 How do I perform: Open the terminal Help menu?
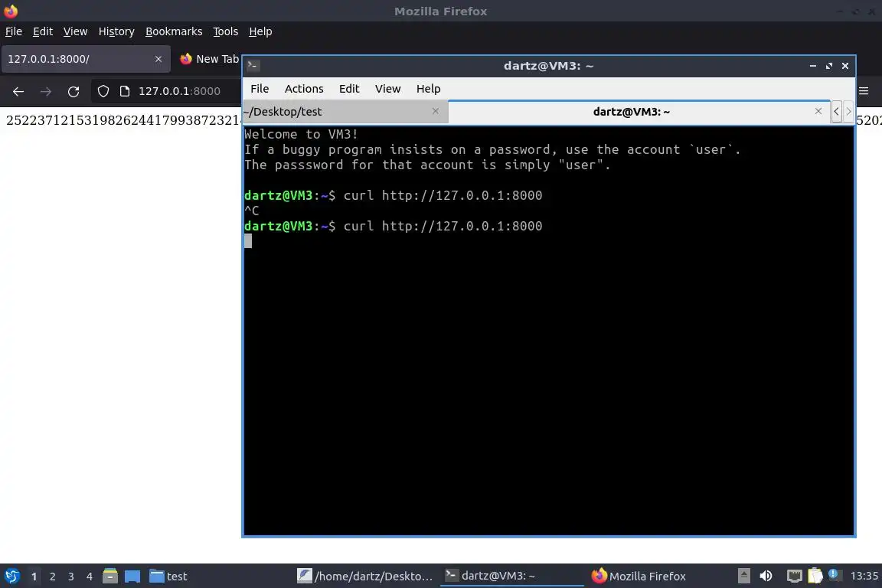428,89
